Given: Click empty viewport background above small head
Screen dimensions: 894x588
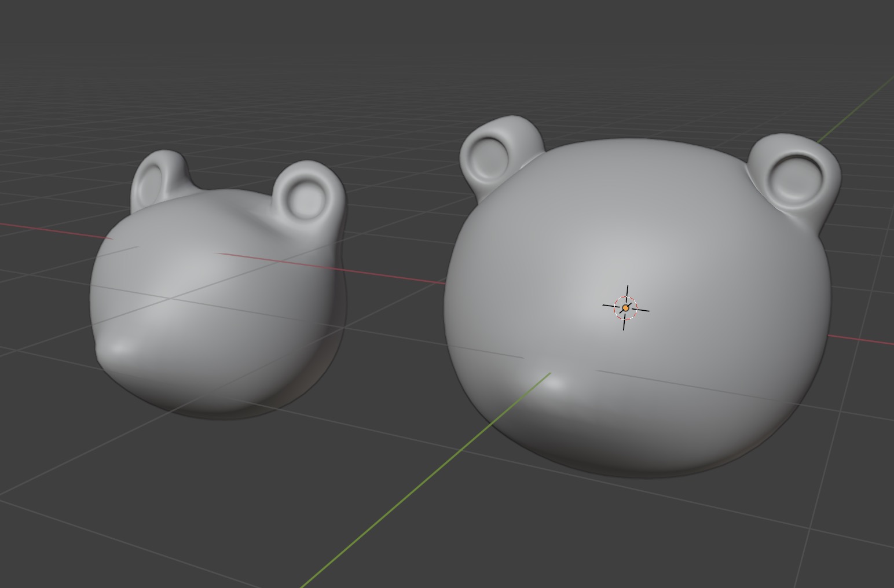Looking at the screenshot, I should (x=232, y=87).
